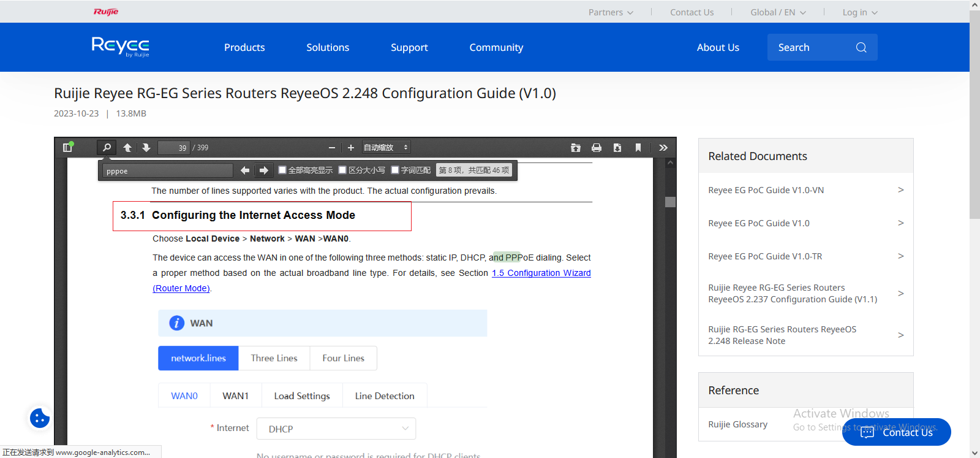Click the PDF viewer vertical scrollbar thumb
Screen dimensions: 980x458
click(x=671, y=202)
